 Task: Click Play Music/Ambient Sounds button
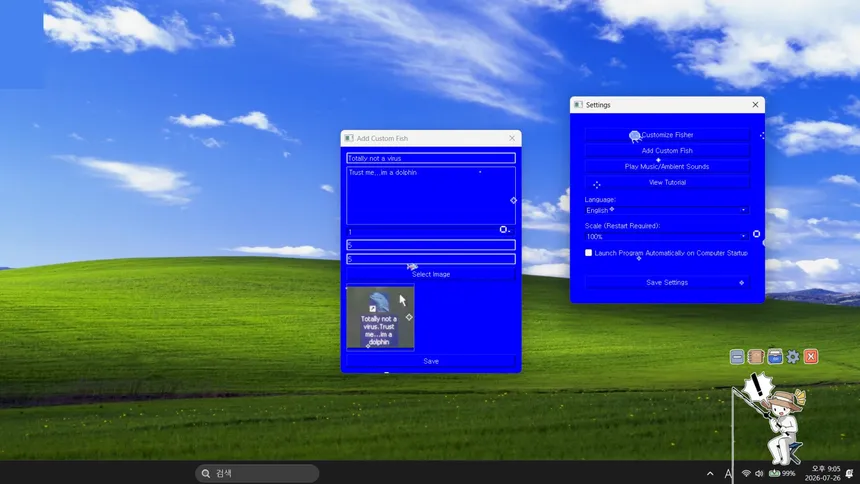click(x=667, y=166)
